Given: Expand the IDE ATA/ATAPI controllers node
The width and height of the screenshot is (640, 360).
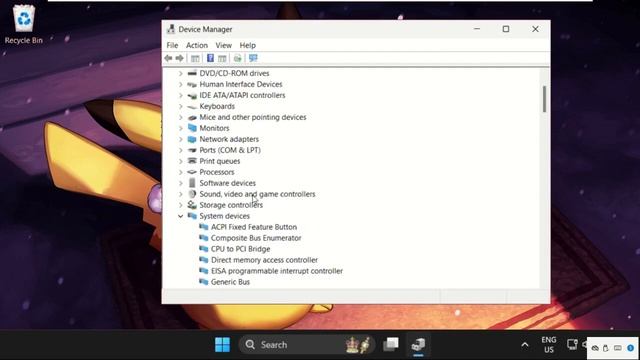Looking at the screenshot, I should pyautogui.click(x=181, y=96).
